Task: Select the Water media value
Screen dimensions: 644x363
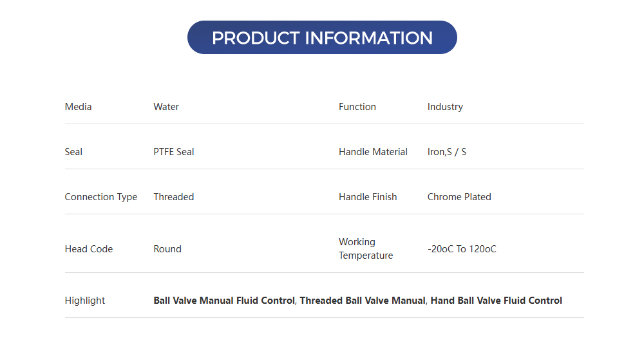Action: (166, 107)
